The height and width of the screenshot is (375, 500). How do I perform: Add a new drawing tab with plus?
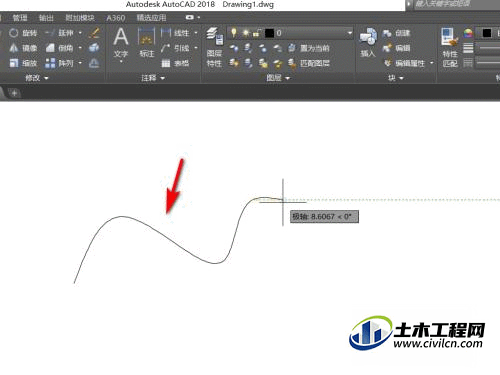tap(14, 93)
